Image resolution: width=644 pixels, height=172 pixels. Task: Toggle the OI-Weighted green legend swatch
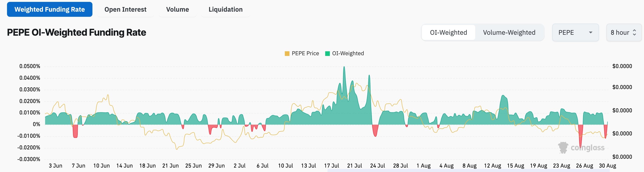tap(327, 53)
